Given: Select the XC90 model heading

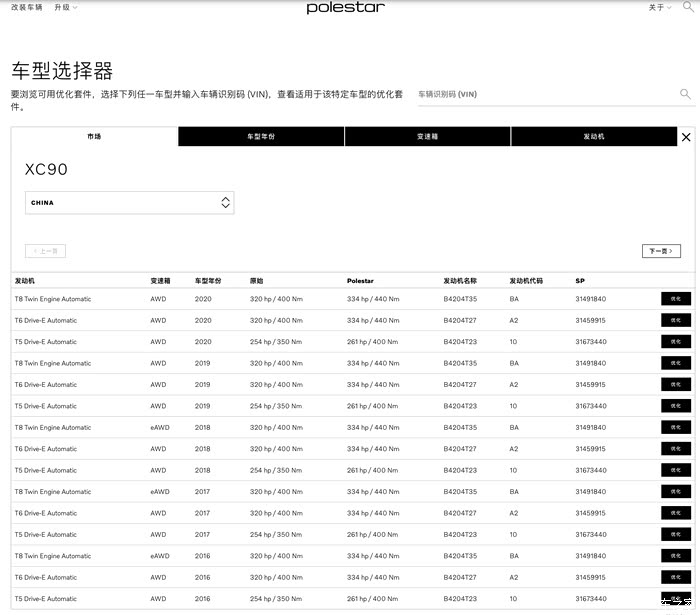Looking at the screenshot, I should coord(46,169).
